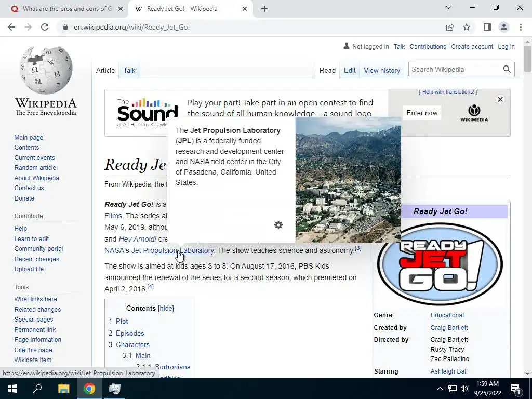Click the Ready Jet Go! logo image
Screen dimensions: 532x399
point(440,263)
